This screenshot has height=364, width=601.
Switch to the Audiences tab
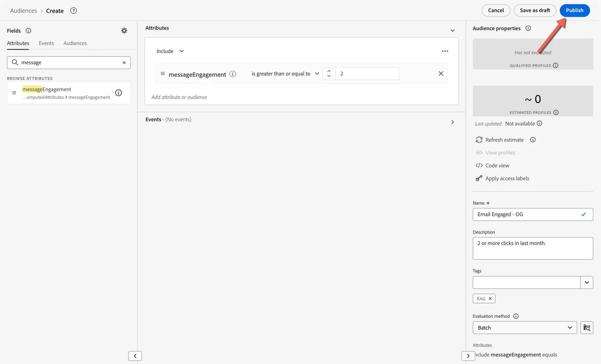[x=75, y=43]
